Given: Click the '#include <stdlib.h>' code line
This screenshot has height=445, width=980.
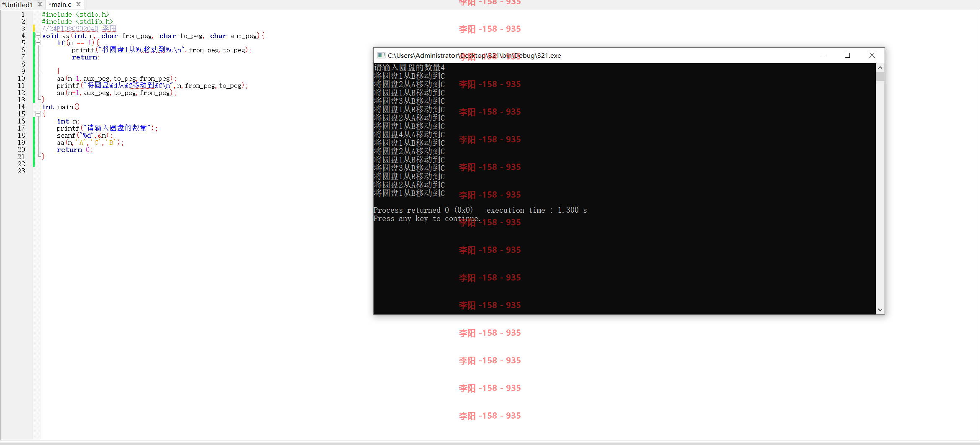Looking at the screenshot, I should coord(77,22).
